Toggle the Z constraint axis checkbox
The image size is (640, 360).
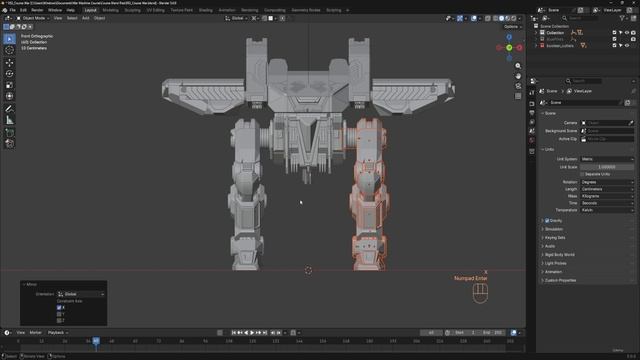coord(59,320)
